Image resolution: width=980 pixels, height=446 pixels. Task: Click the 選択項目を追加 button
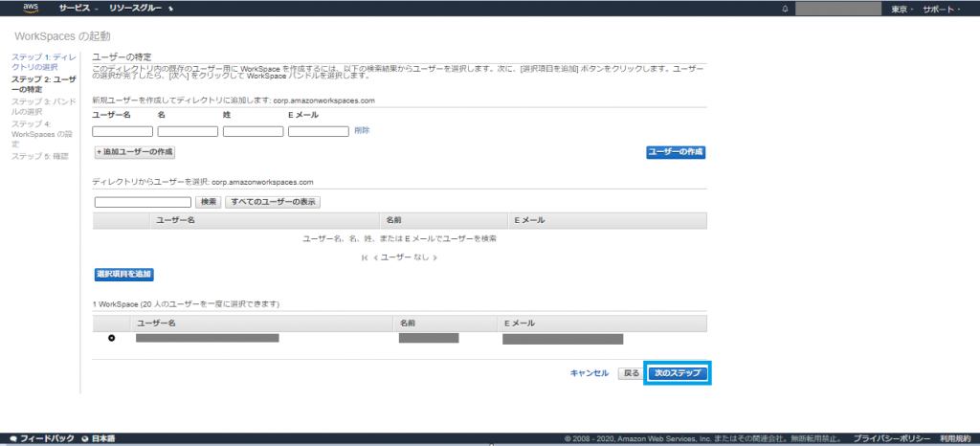pyautogui.click(x=124, y=275)
